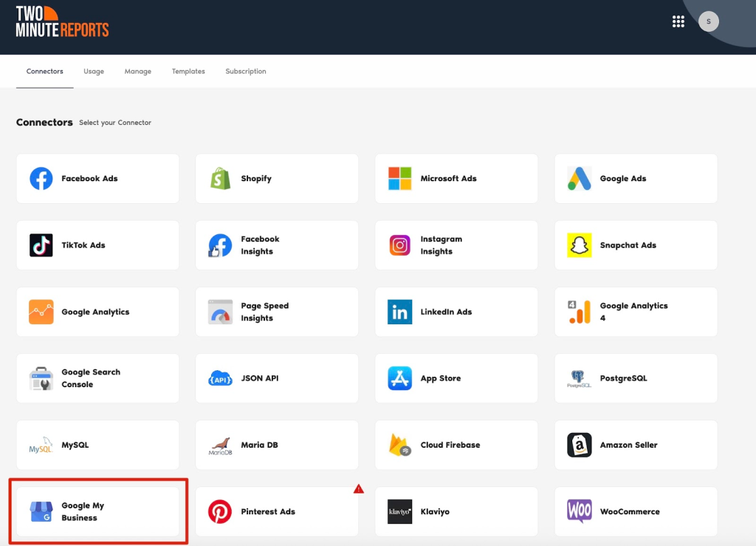
Task: Click the Microsoft Ads four-square icon
Action: (x=399, y=179)
